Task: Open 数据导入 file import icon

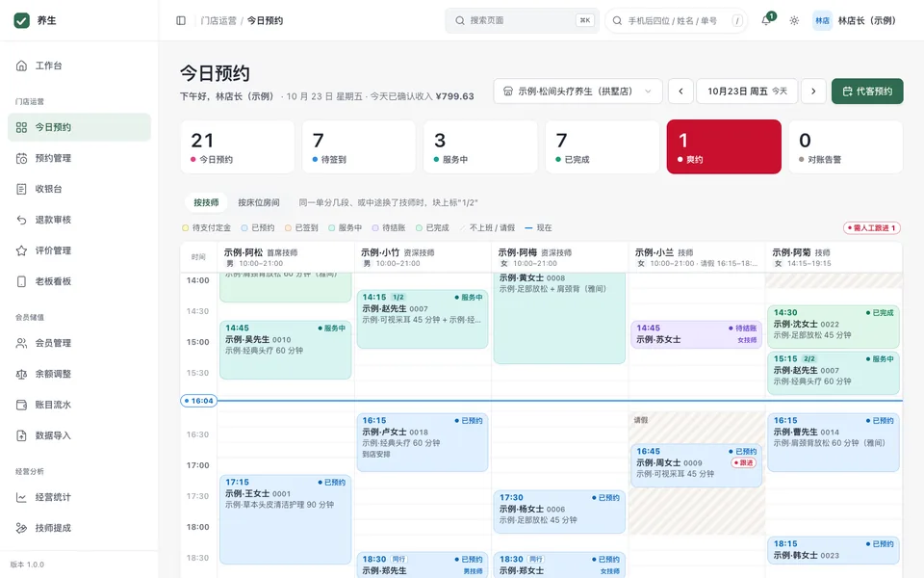Action: point(21,435)
